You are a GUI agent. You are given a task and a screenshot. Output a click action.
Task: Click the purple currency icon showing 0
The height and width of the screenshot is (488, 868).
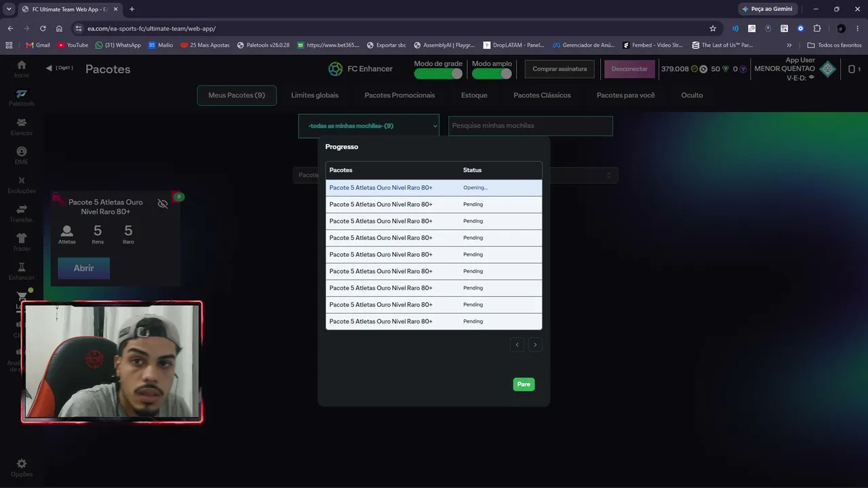(x=743, y=69)
